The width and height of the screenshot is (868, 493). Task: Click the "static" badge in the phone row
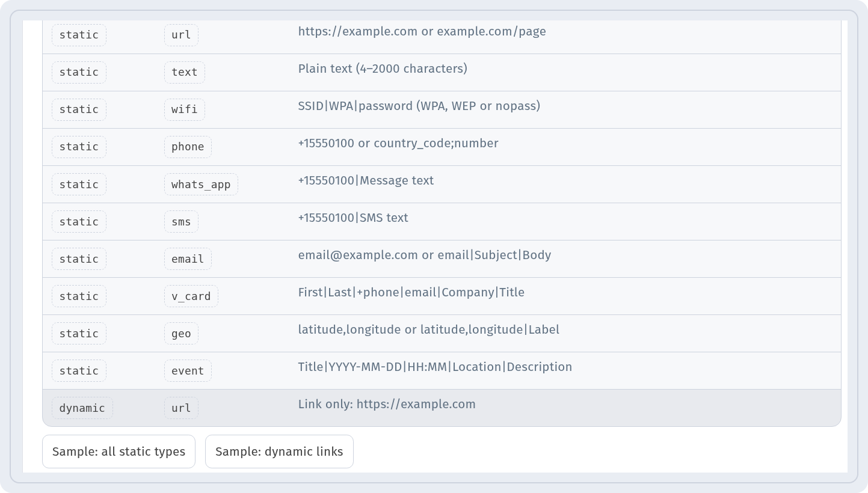[x=79, y=147]
